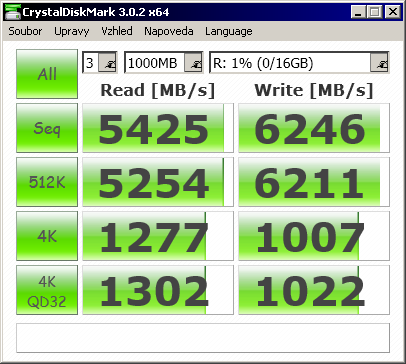Open the Language menu
Viewport: 406px width, 364px height.
coord(229,31)
